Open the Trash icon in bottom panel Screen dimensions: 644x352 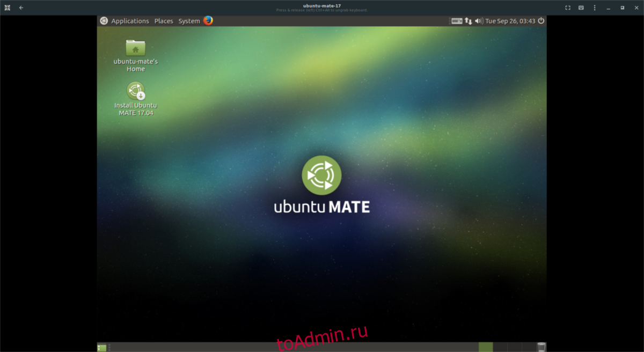[x=541, y=347]
